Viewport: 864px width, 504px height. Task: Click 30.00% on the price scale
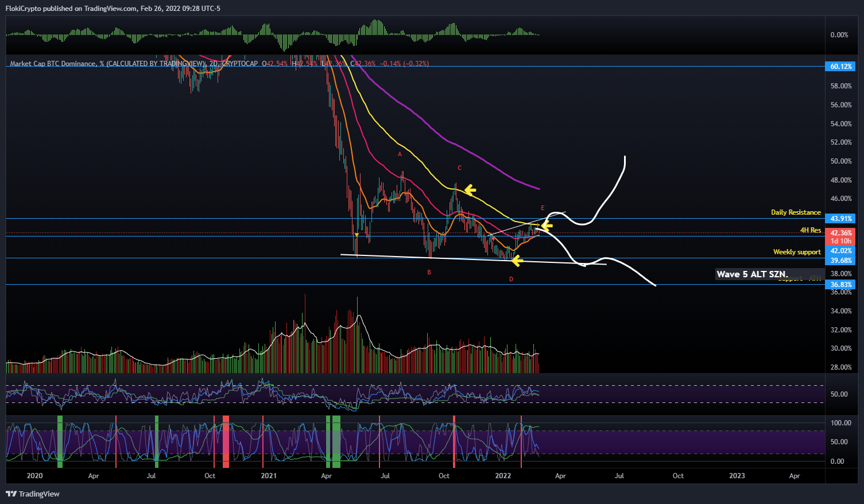[841, 348]
